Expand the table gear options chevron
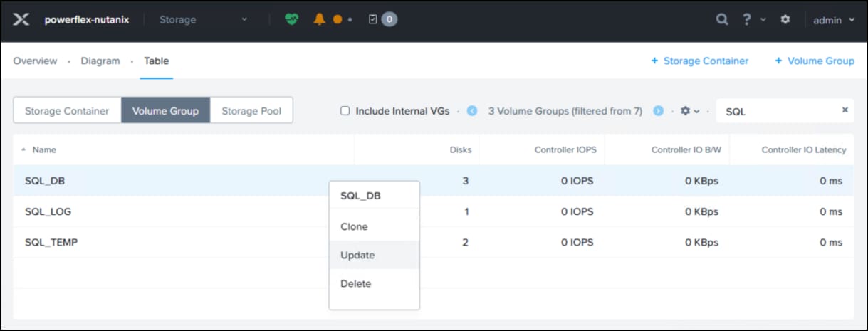Screen dimensions: 868x331 coord(697,112)
